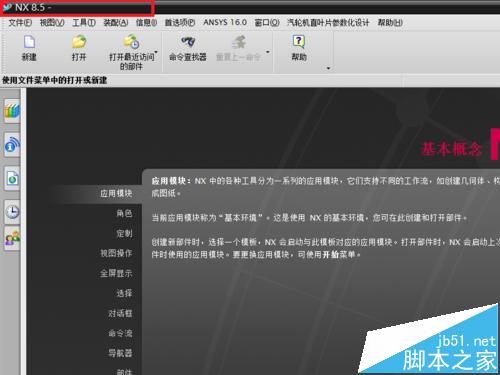
Task: Select the 应用模块 topic
Action: [x=116, y=193]
